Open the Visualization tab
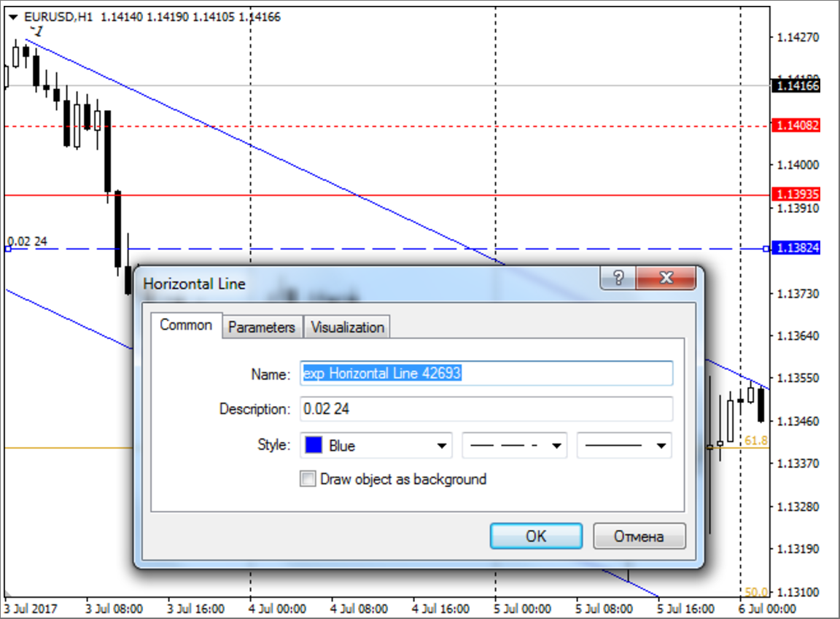 [347, 327]
